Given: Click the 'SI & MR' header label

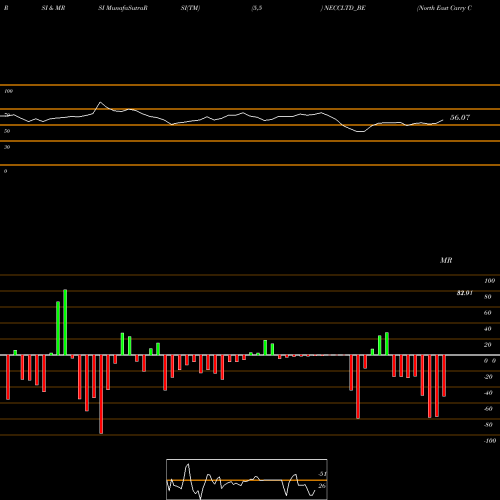Looking at the screenshot, I should (x=53, y=8).
